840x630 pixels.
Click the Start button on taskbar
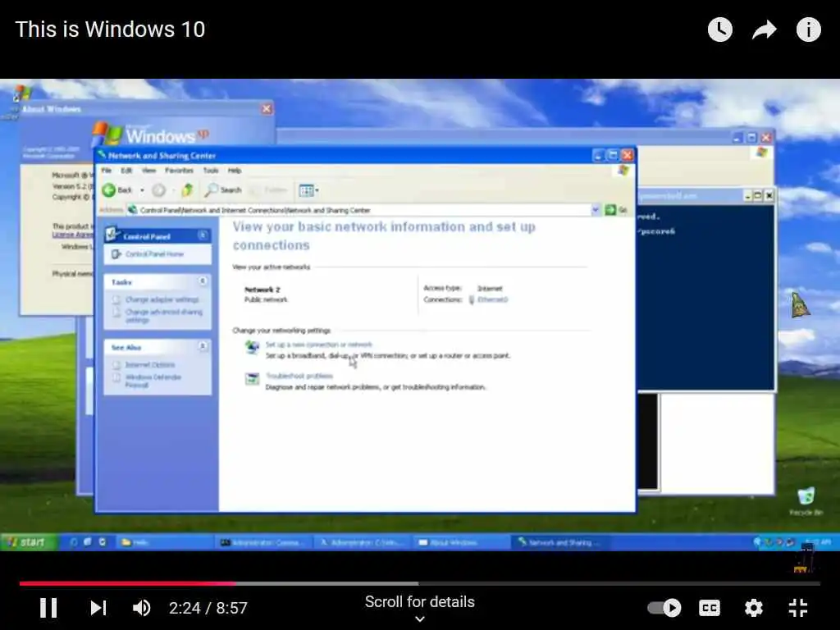(x=28, y=542)
